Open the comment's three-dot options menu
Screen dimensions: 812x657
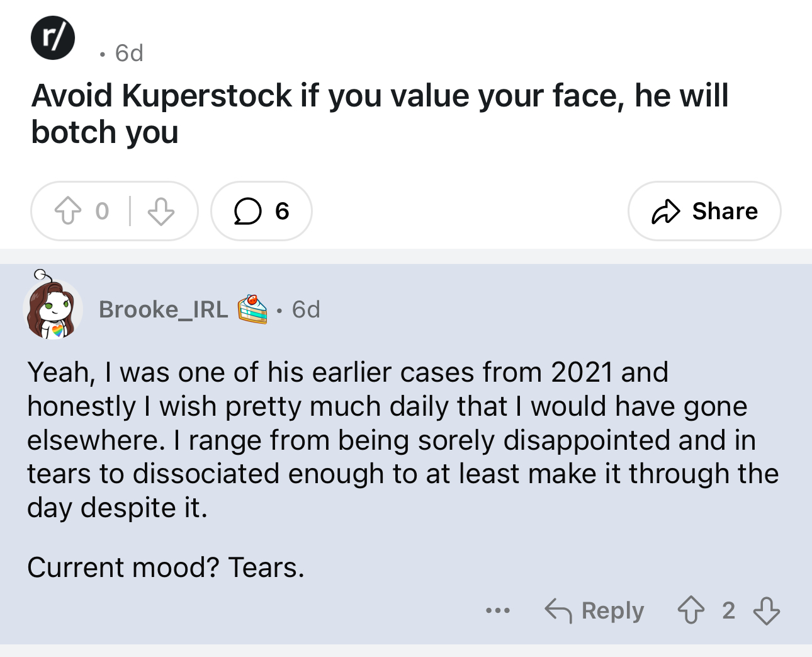pos(497,610)
